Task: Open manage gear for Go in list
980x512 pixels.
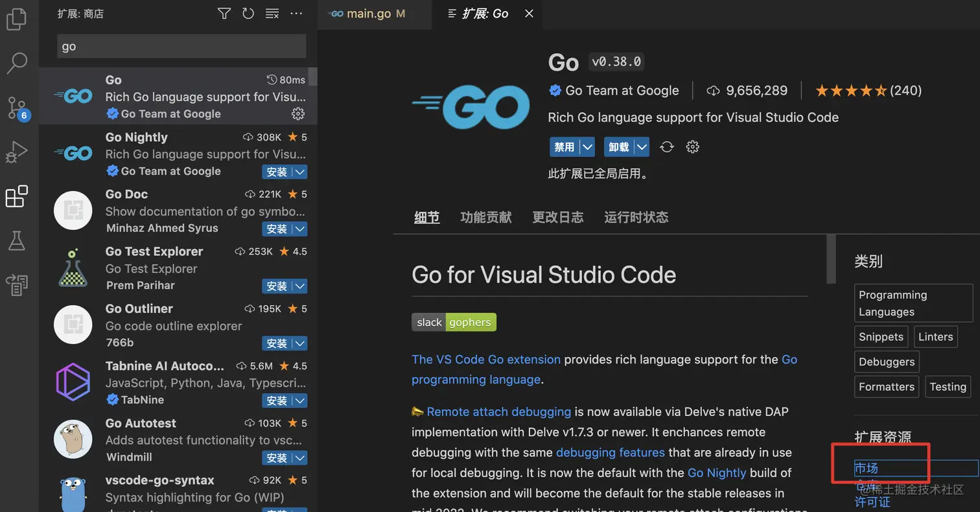Action: (298, 114)
